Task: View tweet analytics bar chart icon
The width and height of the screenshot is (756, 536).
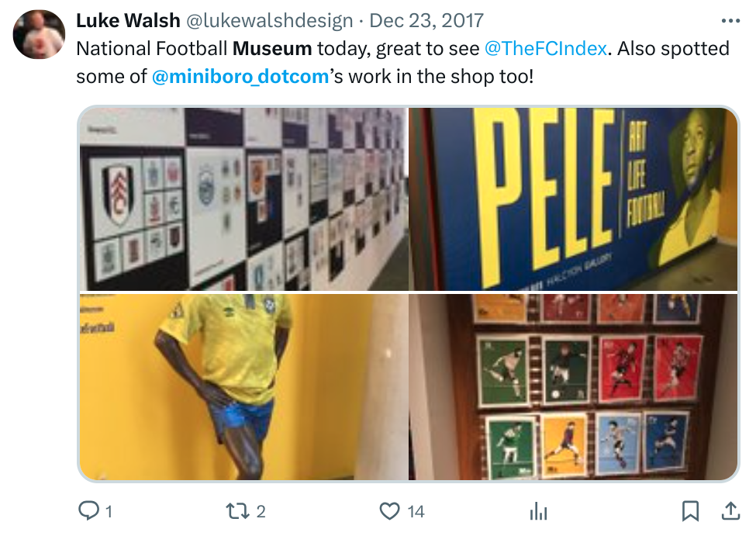Action: [x=539, y=511]
